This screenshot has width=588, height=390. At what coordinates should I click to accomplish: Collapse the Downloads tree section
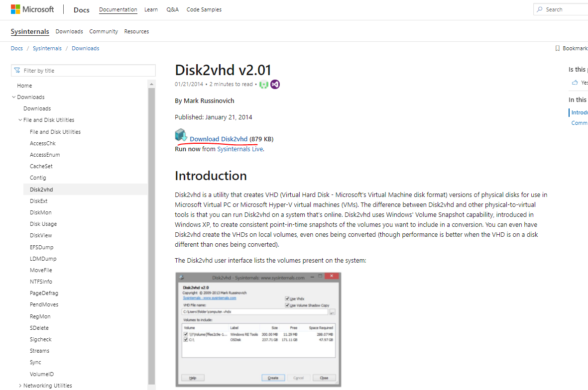tap(14, 97)
